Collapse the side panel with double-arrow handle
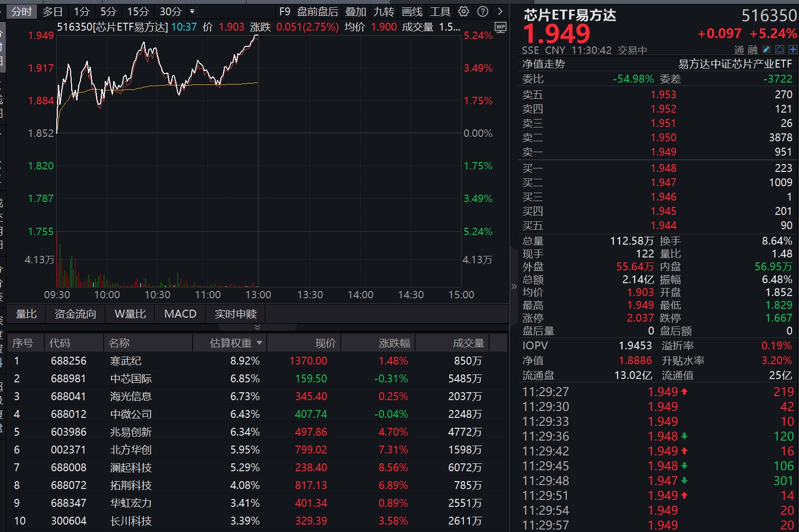 tap(514, 286)
